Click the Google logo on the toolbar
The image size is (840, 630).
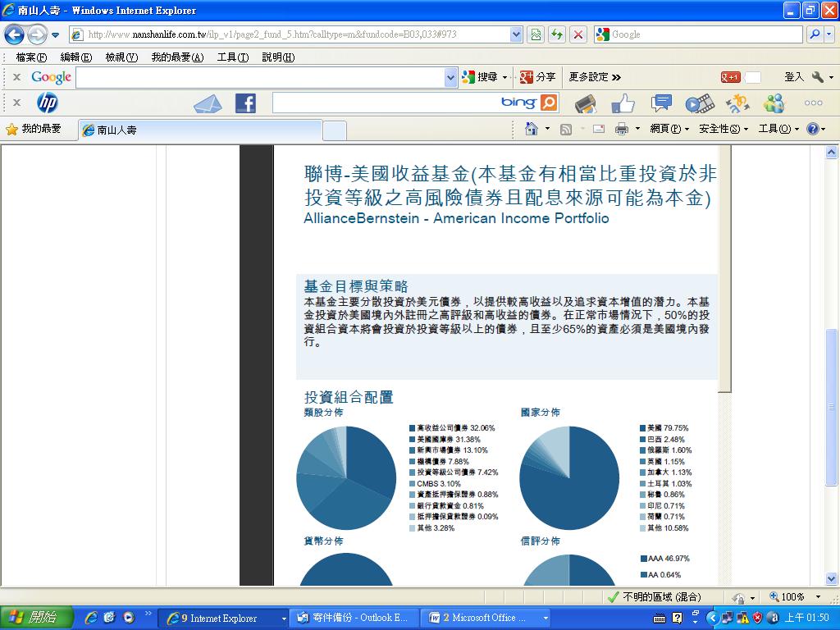[51, 77]
